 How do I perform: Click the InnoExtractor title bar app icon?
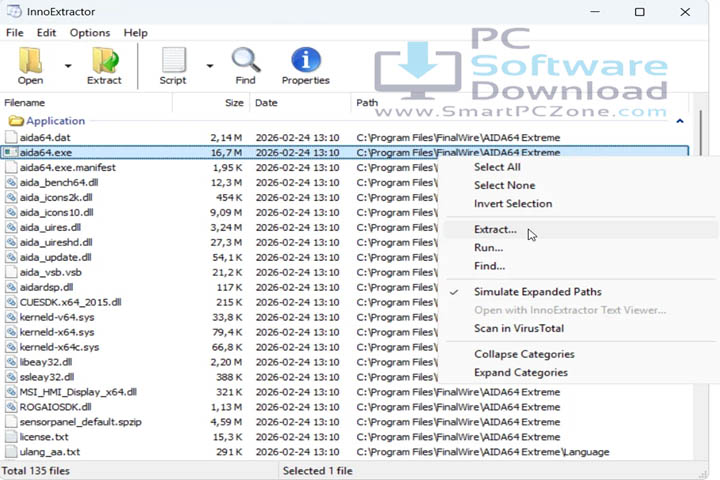click(14, 11)
